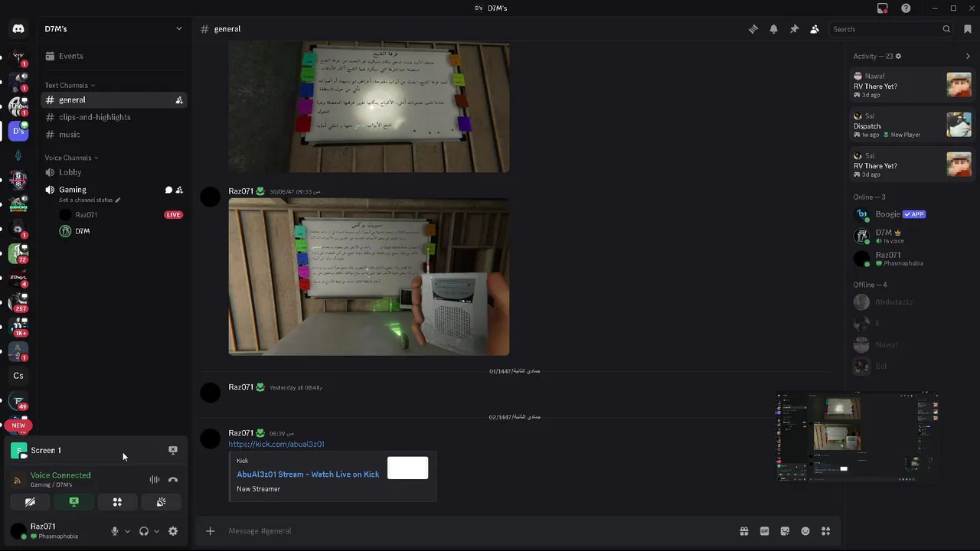Open noise suppression waveform icon

[x=155, y=480]
